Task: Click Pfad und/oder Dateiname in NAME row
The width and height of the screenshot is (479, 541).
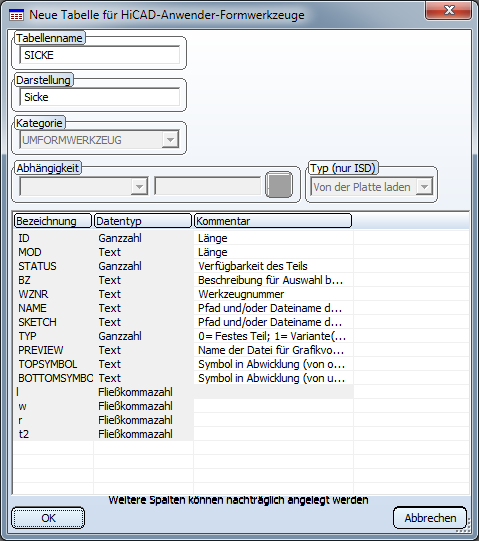Action: point(270,308)
